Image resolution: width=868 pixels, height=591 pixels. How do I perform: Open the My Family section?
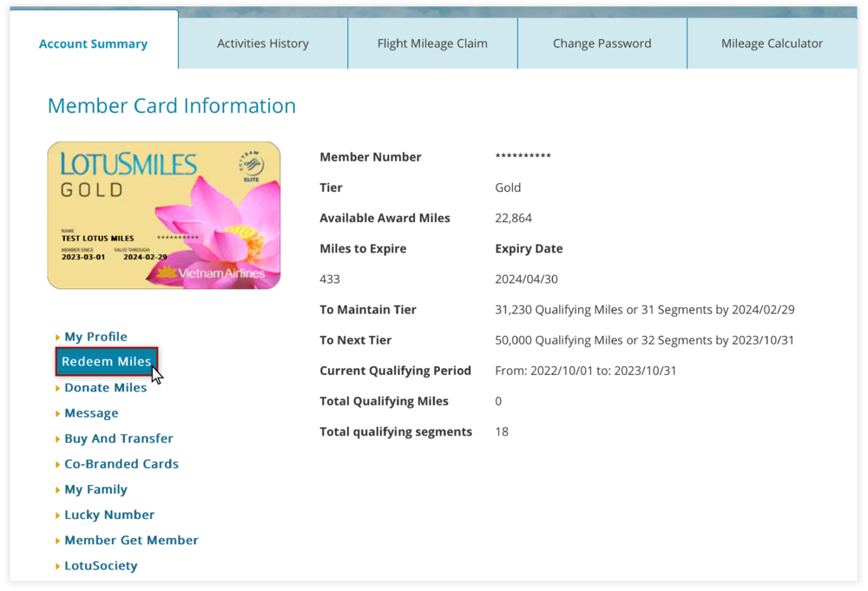click(x=95, y=489)
